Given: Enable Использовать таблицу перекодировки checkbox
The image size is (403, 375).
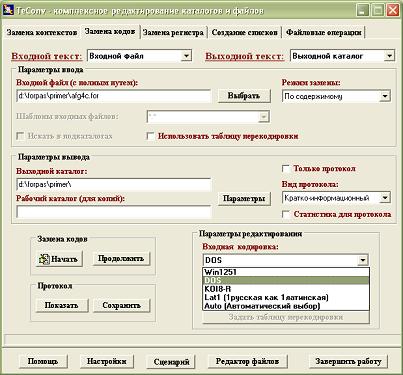Looking at the screenshot, I should [x=151, y=136].
